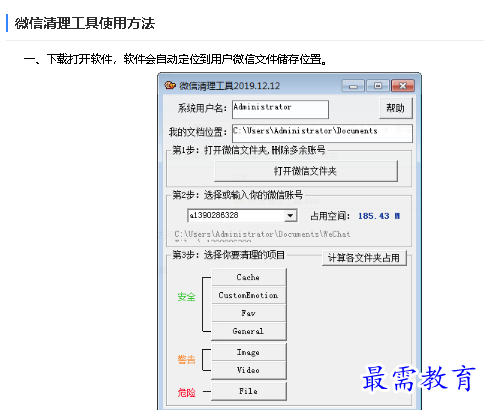The image size is (484, 410).
Task: Click the 第2步 group caption
Action: 237,195
